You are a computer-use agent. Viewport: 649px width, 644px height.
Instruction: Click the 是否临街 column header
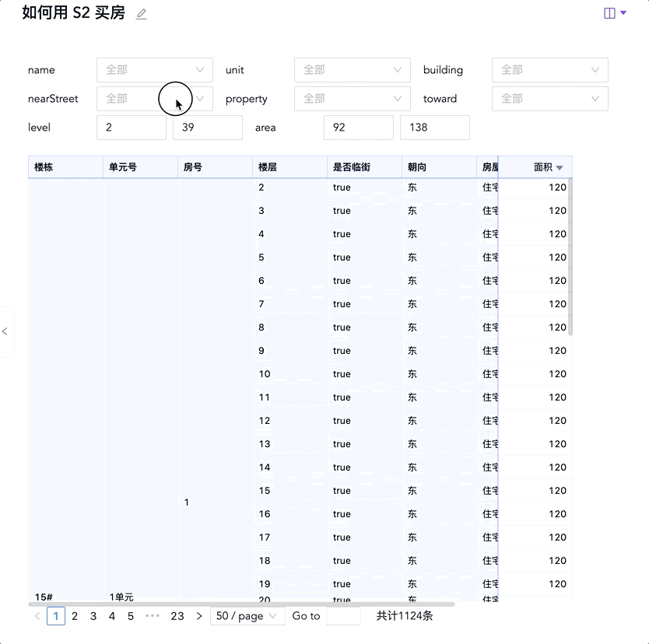(x=364, y=167)
